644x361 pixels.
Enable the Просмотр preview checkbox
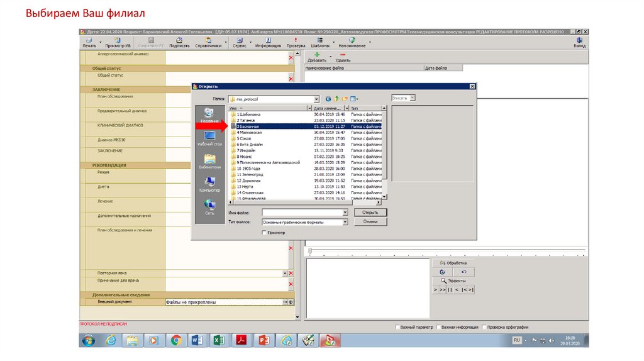tap(264, 233)
